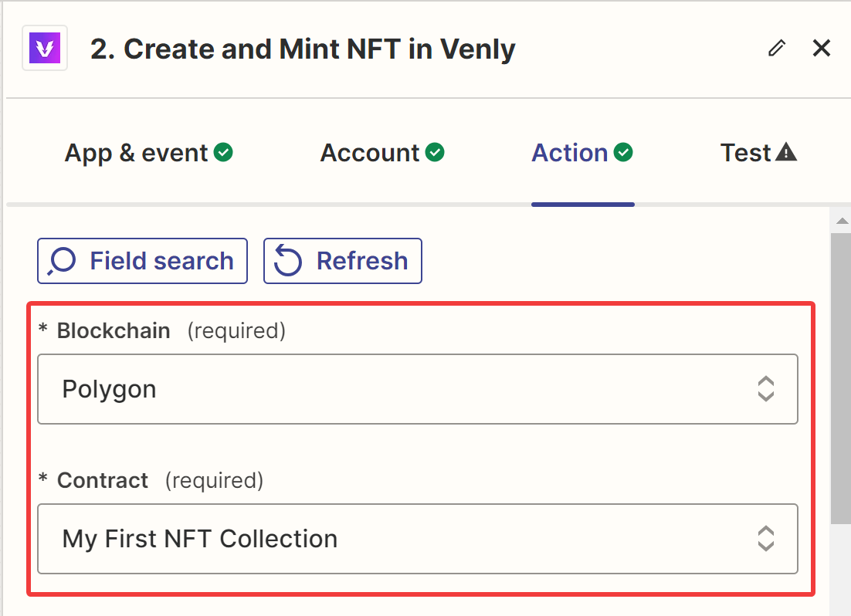Viewport: 851px width, 616px height.
Task: Click the Venly app logo icon
Action: click(x=44, y=49)
